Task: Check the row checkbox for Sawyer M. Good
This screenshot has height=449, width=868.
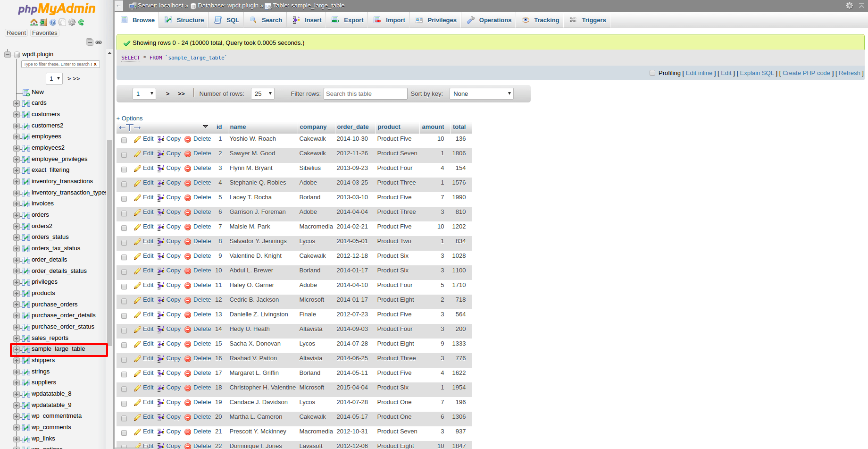Action: [124, 155]
